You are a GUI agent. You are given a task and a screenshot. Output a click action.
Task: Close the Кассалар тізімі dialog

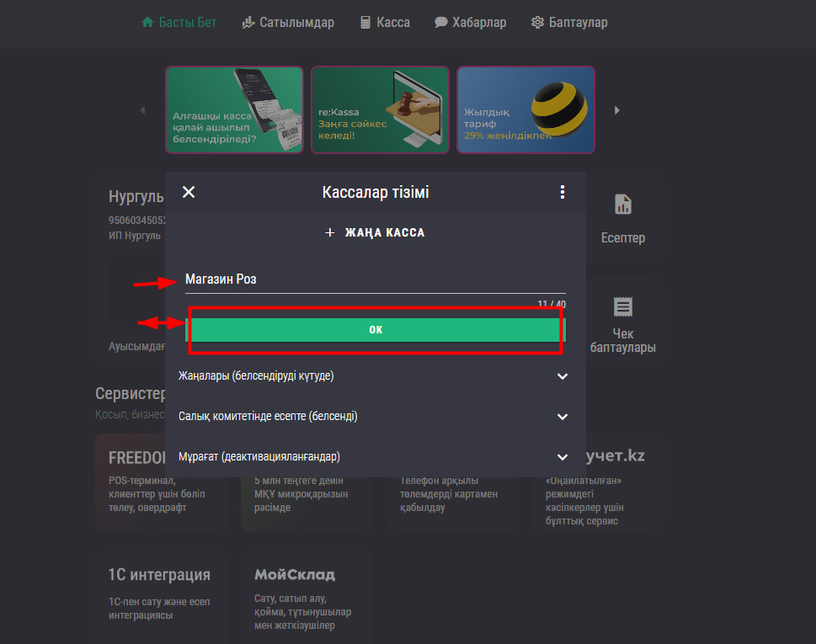pos(189,192)
